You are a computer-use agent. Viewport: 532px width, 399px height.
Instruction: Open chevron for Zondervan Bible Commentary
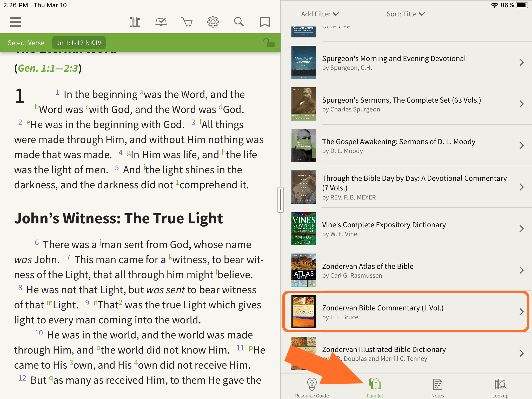point(522,312)
